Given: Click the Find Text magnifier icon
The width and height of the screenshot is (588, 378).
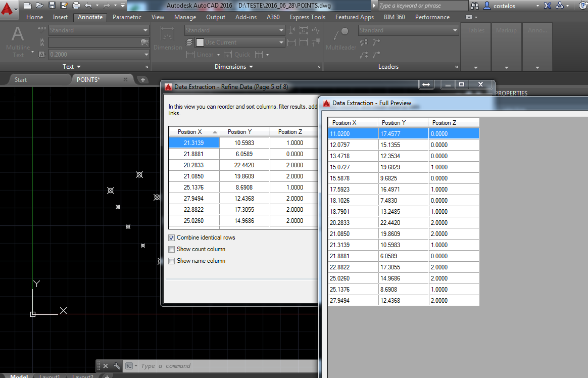Looking at the screenshot, I should point(144,42).
